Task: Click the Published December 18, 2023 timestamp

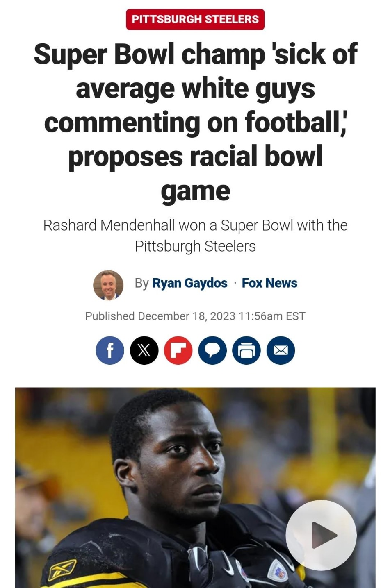Action: pyautogui.click(x=195, y=316)
